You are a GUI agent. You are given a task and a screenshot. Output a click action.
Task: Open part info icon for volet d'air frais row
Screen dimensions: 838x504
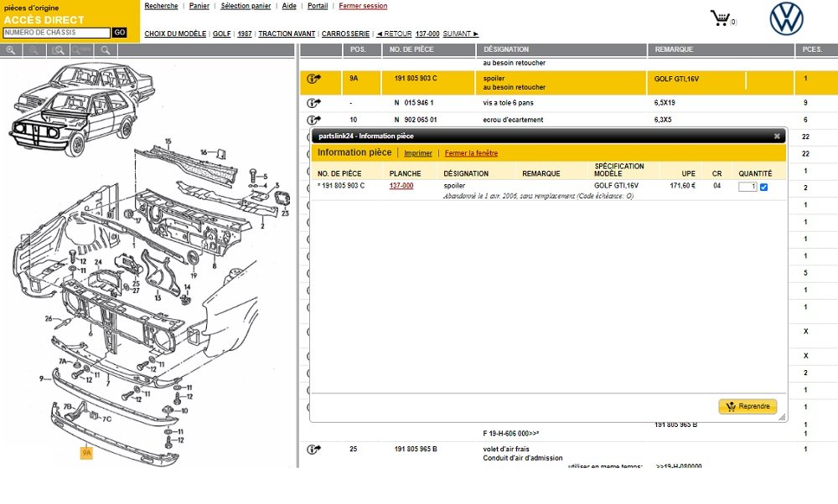313,450
